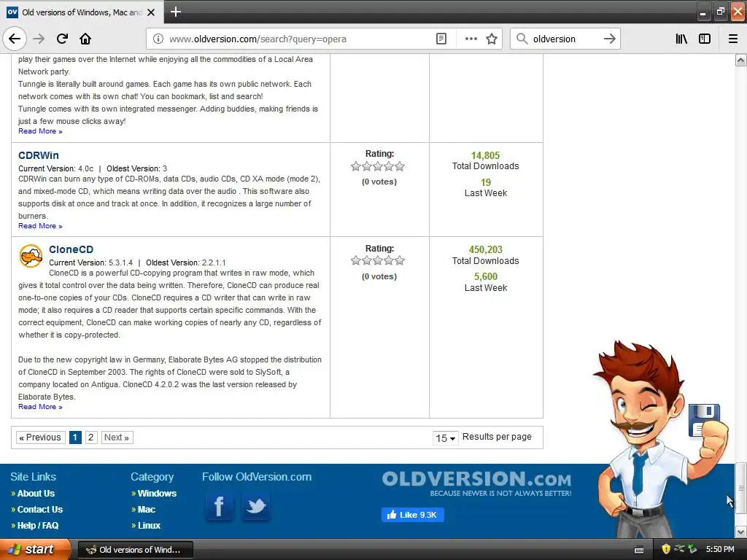
Task: Click scrollbar down arrow
Action: pyautogui.click(x=740, y=532)
